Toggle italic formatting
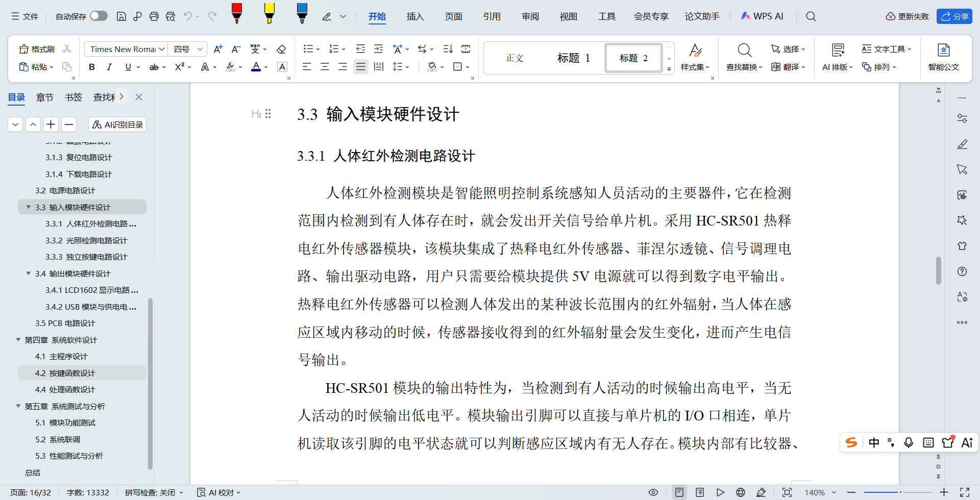The image size is (980, 500). pos(109,67)
